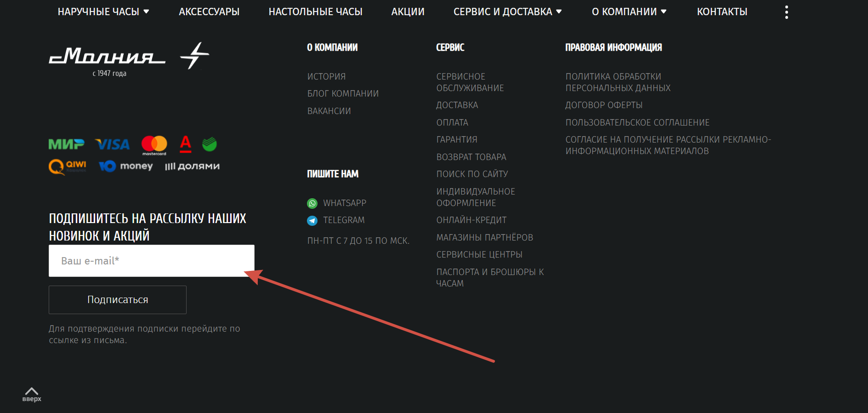Click the Telegram blue icon
The image size is (868, 413).
tap(312, 221)
